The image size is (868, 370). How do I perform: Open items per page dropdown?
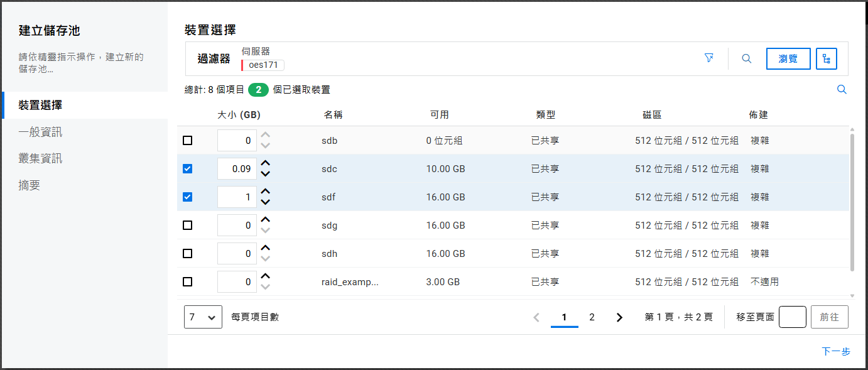[203, 317]
